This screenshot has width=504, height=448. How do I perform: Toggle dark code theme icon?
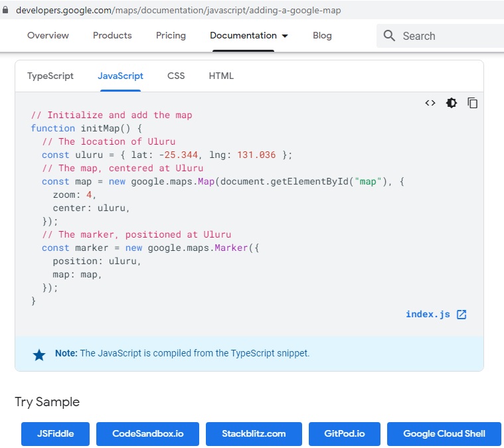tap(452, 103)
